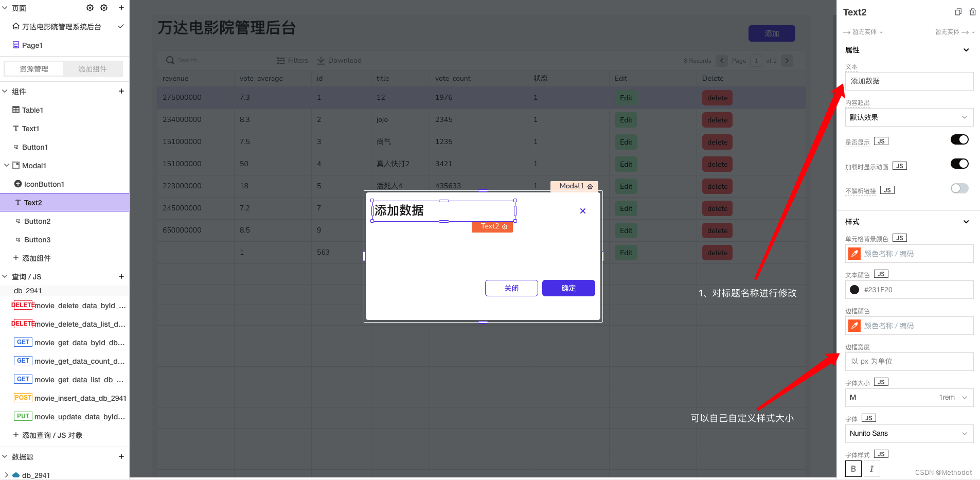Add a new page with plus icon

[121, 8]
